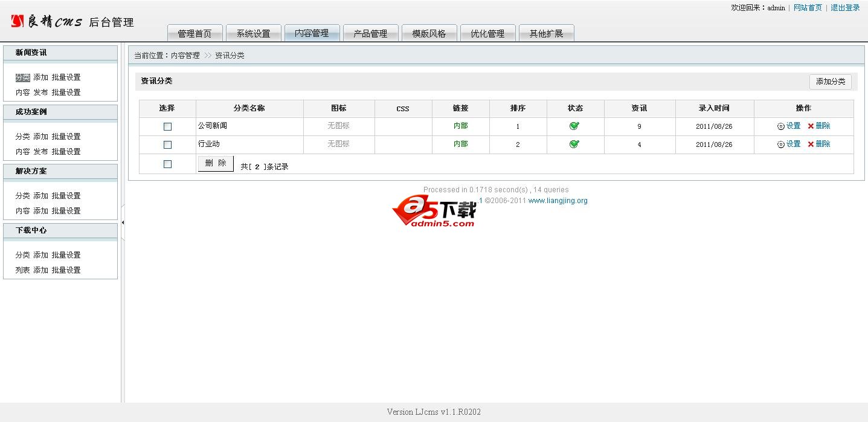Click the 退出登录 link
Image resolution: width=868 pixels, height=422 pixels.
[845, 8]
